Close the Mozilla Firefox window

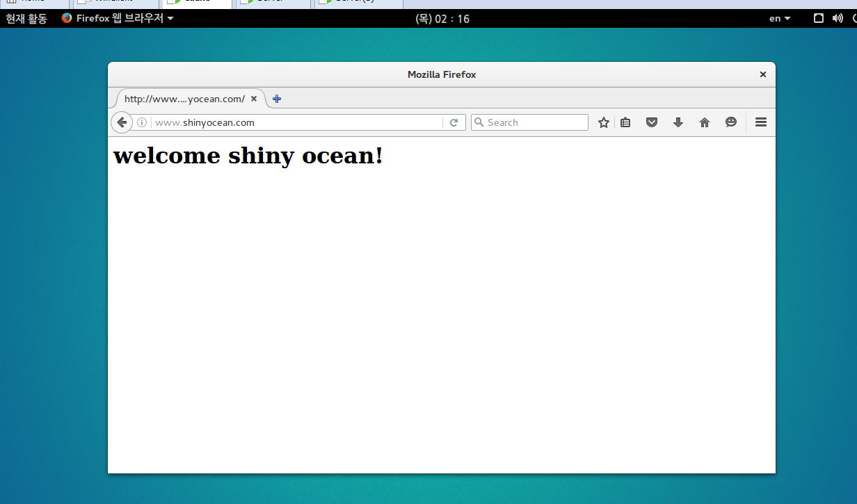click(763, 74)
